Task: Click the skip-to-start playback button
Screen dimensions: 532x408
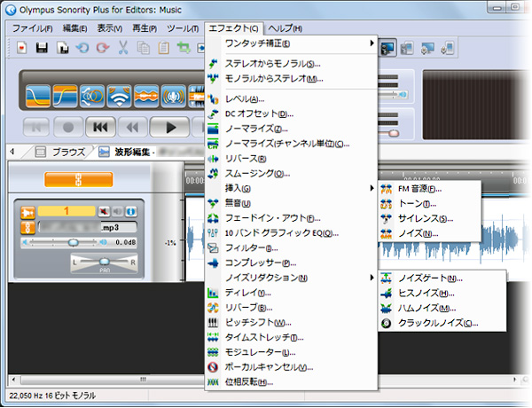Action: click(x=101, y=128)
